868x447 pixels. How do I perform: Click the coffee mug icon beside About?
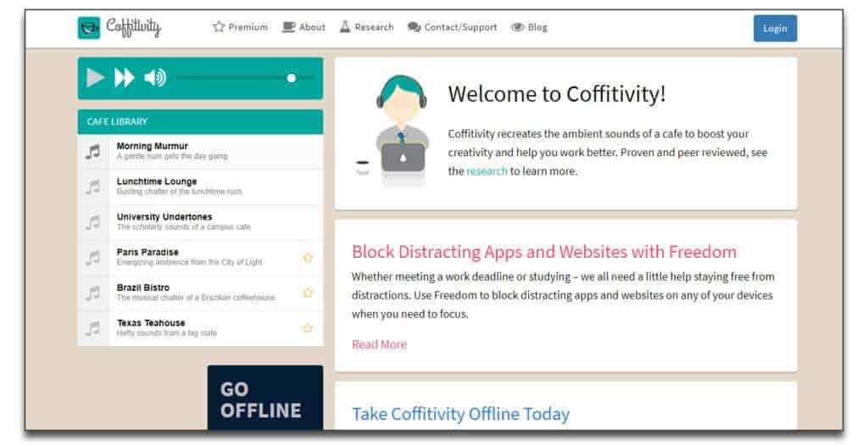click(x=288, y=26)
